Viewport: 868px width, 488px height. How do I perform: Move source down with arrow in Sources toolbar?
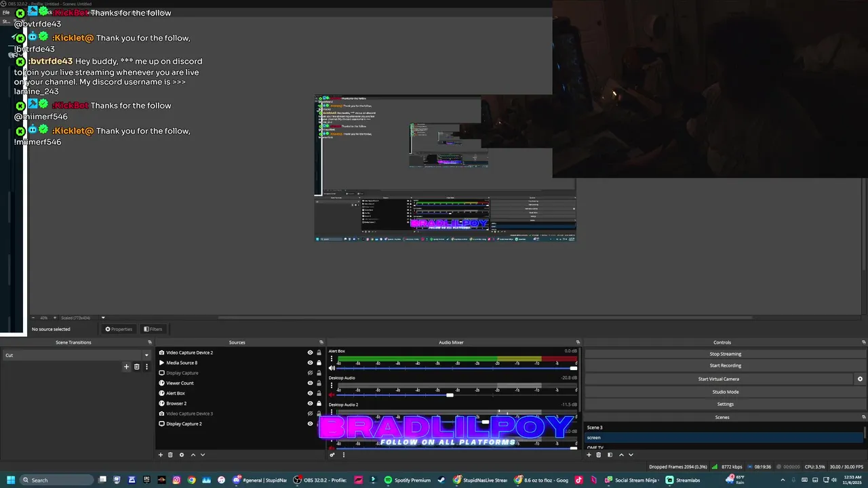pos(202,455)
